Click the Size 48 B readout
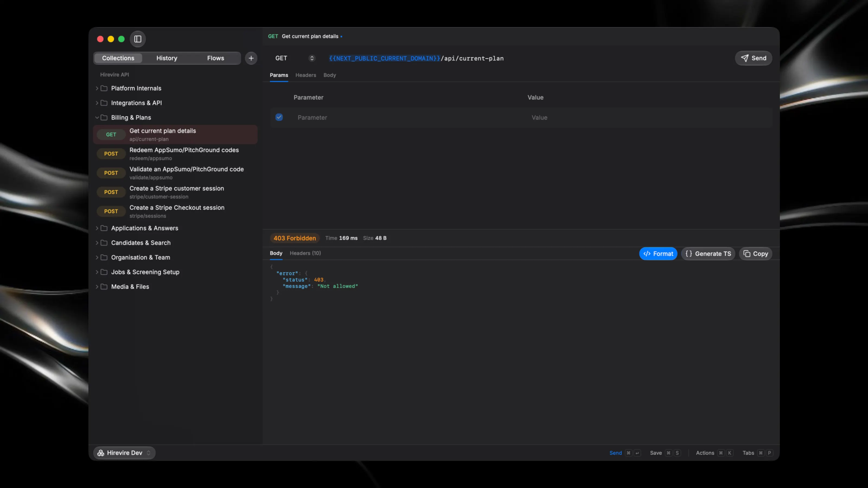 click(374, 238)
